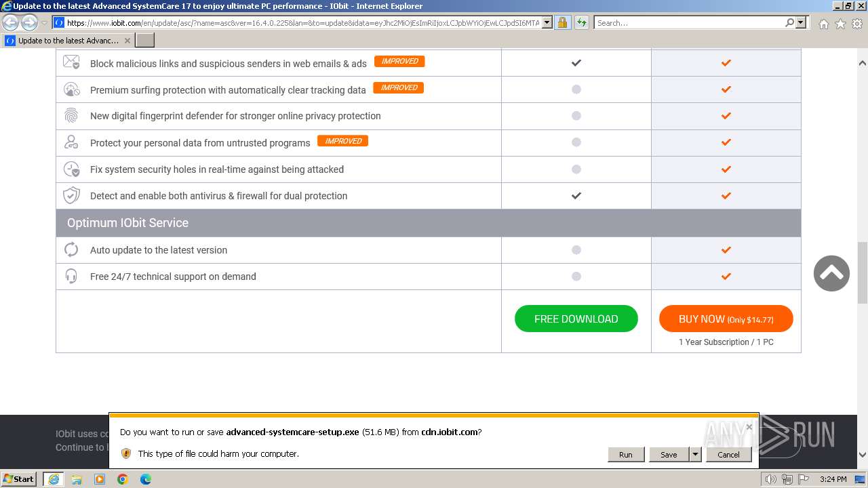The image size is (868, 488).
Task: Click the browser Back arrow button
Action: (11, 23)
